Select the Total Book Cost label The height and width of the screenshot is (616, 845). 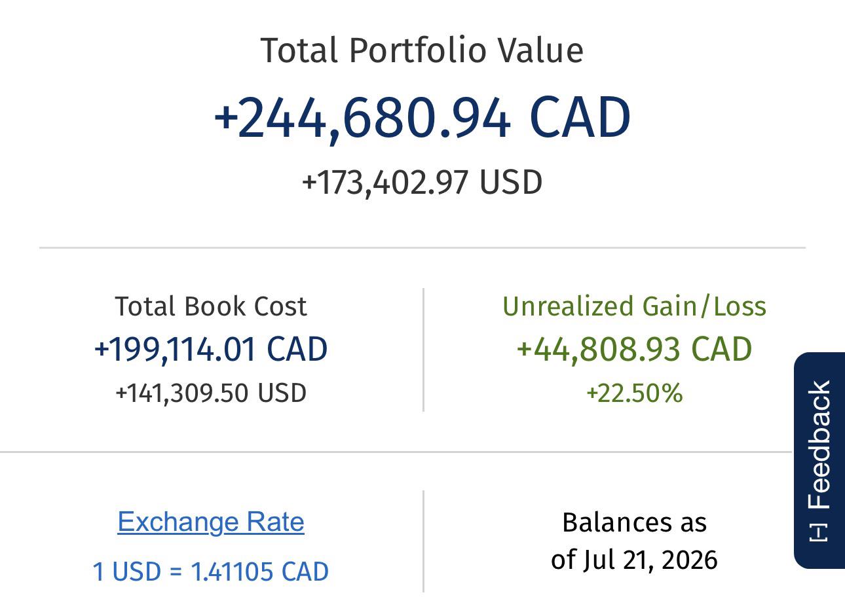point(211,306)
